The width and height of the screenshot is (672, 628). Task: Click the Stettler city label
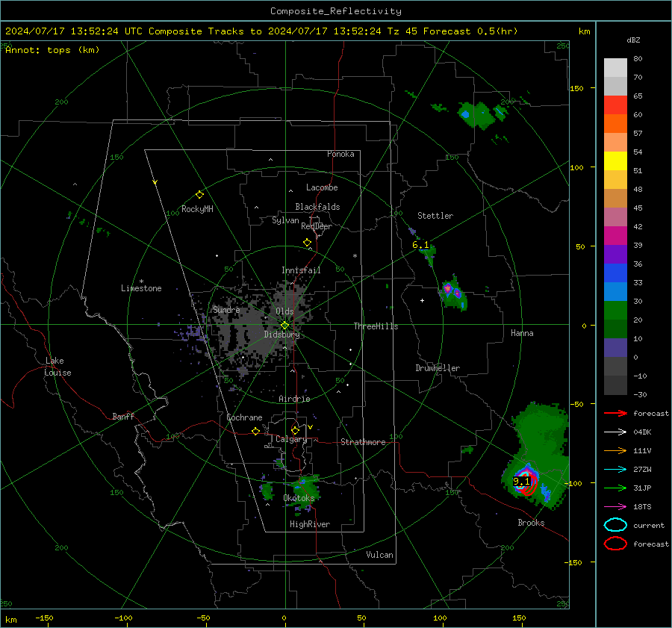coord(435,216)
